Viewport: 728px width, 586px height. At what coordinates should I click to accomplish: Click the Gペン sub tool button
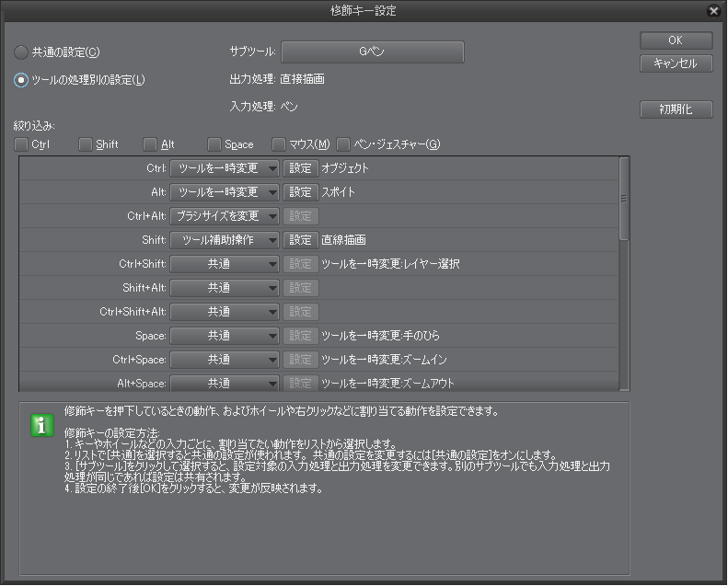coord(373,52)
